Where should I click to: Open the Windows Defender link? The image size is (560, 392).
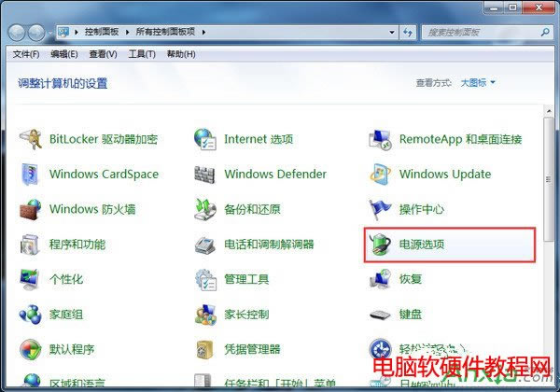tap(275, 175)
